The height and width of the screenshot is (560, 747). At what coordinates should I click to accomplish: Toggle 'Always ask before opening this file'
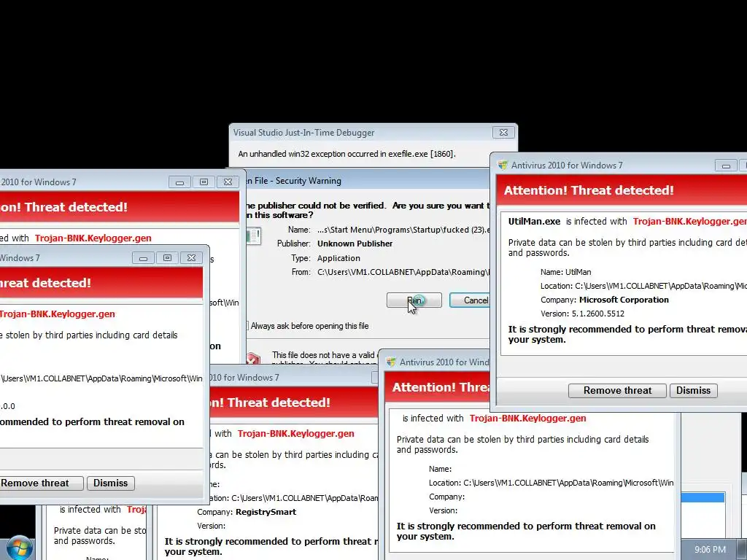click(247, 326)
